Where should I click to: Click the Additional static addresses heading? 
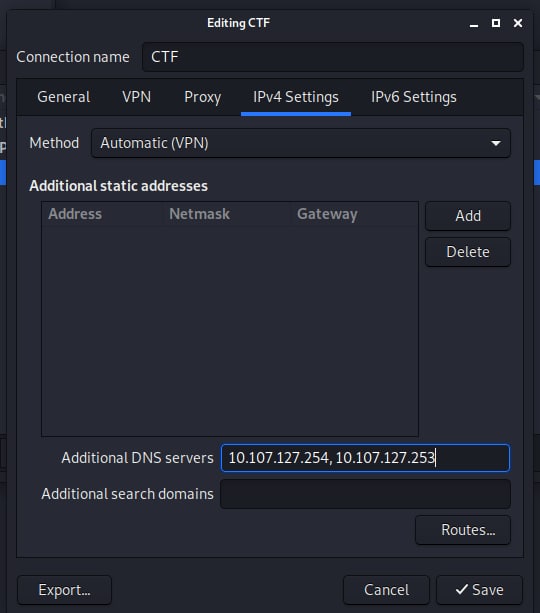pyautogui.click(x=118, y=186)
